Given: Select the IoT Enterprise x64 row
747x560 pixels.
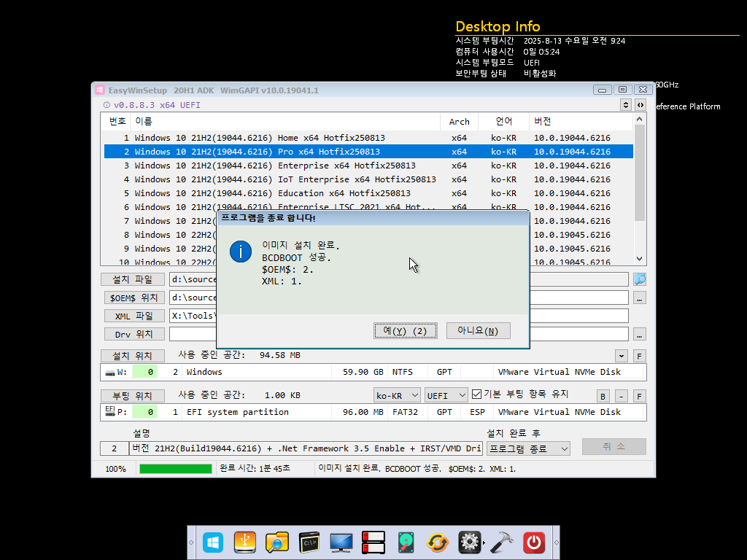Looking at the screenshot, I should coord(368,179).
